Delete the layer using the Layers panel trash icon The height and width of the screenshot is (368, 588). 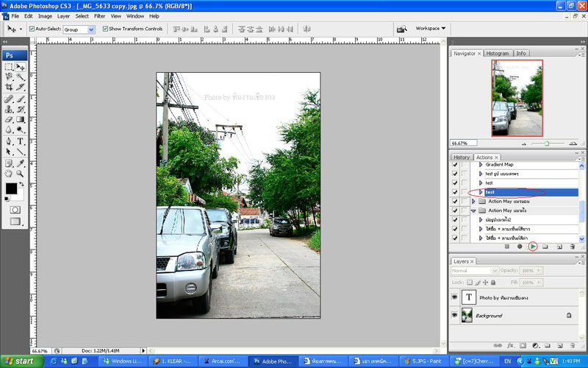[573, 345]
